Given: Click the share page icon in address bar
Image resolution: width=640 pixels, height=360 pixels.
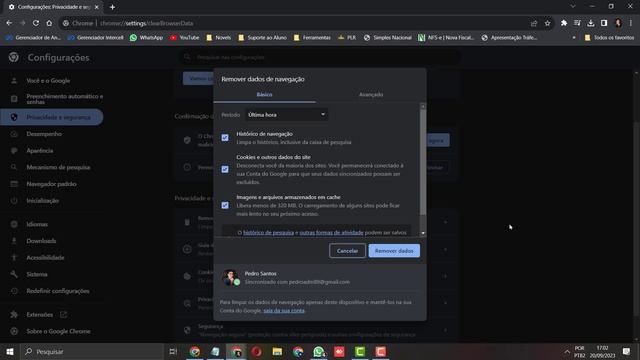Looking at the screenshot, I should [x=534, y=23].
